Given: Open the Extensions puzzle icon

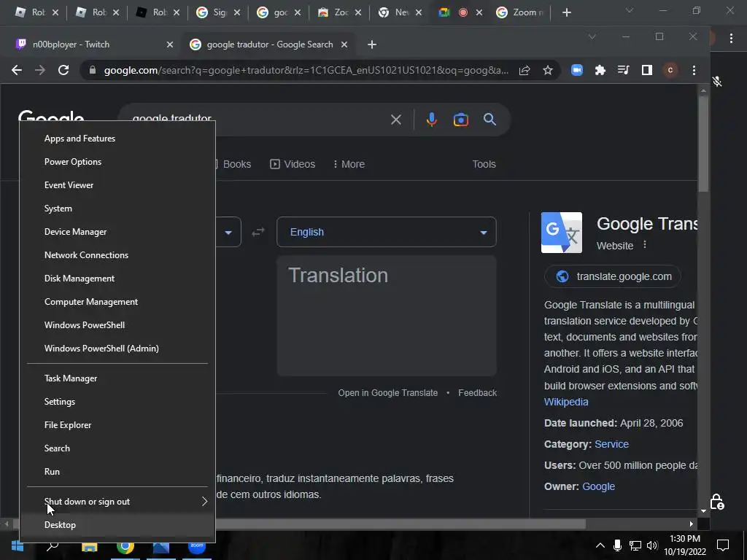Looking at the screenshot, I should coord(600,71).
